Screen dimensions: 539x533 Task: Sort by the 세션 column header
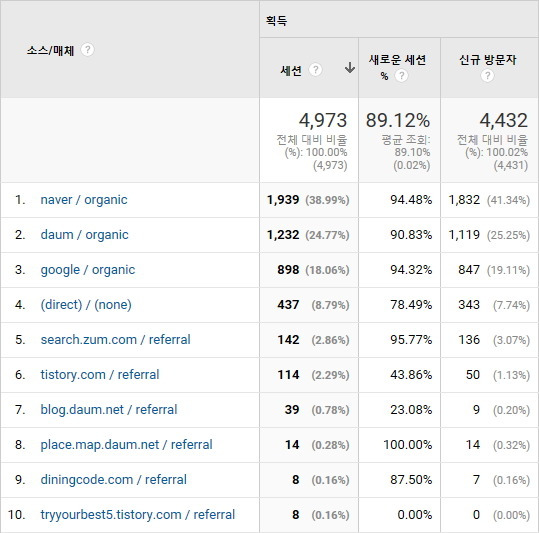(291, 70)
